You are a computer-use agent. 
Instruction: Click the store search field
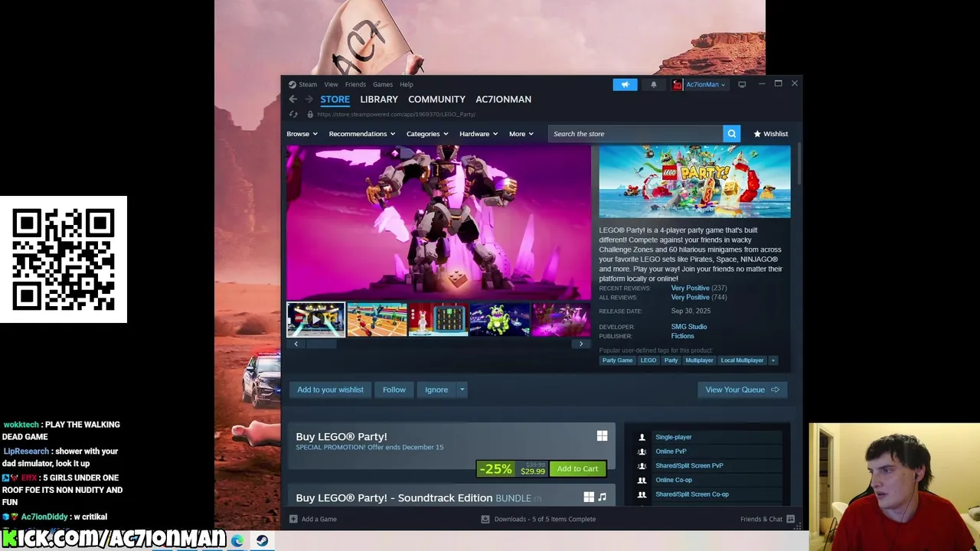[x=635, y=134]
